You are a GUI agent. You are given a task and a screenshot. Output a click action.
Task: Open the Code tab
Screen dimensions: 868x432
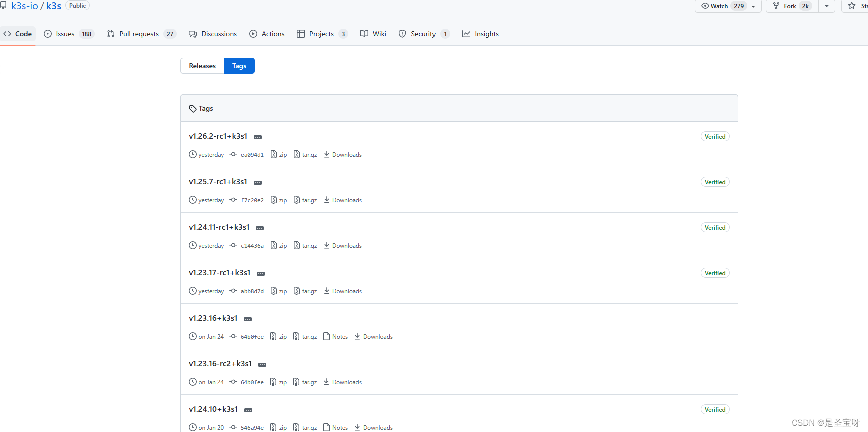click(18, 34)
